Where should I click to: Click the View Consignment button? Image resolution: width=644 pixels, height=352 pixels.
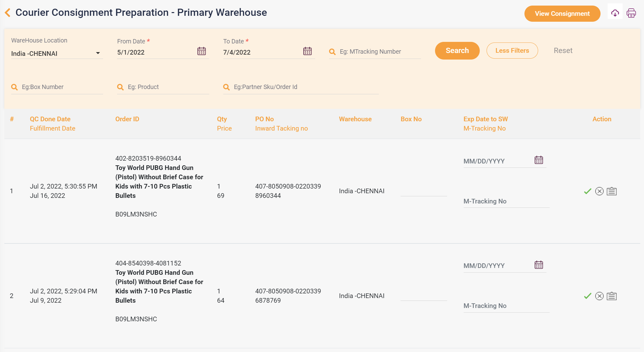tap(562, 13)
